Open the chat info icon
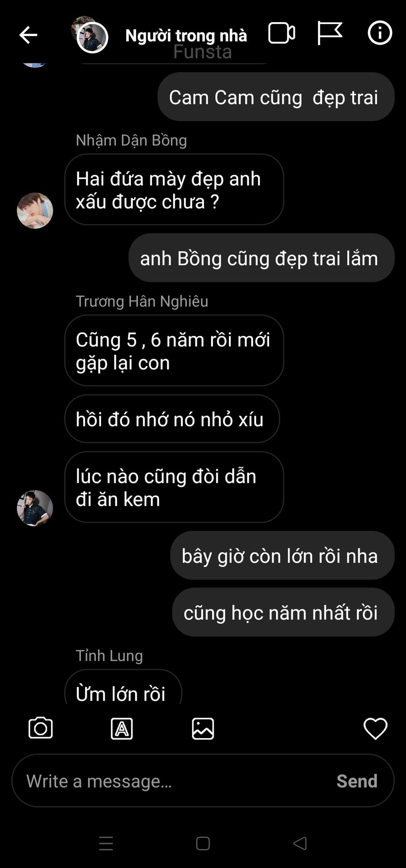Image resolution: width=406 pixels, height=868 pixels. pos(380,33)
